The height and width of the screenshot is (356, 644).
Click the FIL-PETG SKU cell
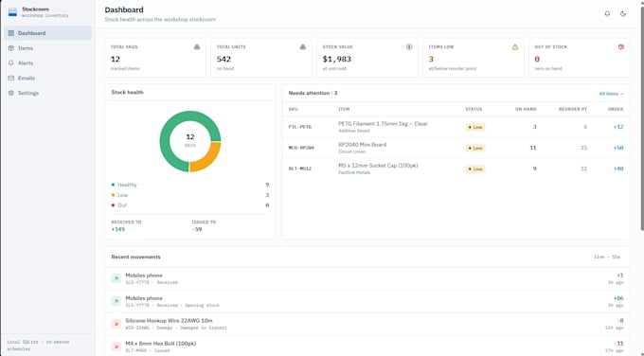click(300, 127)
